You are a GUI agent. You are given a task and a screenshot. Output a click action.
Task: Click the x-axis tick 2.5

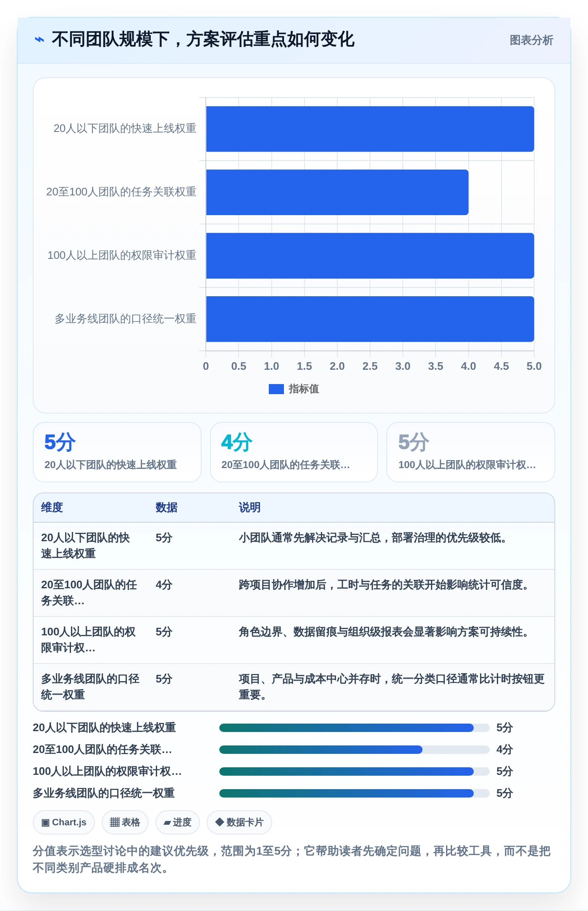coord(370,366)
